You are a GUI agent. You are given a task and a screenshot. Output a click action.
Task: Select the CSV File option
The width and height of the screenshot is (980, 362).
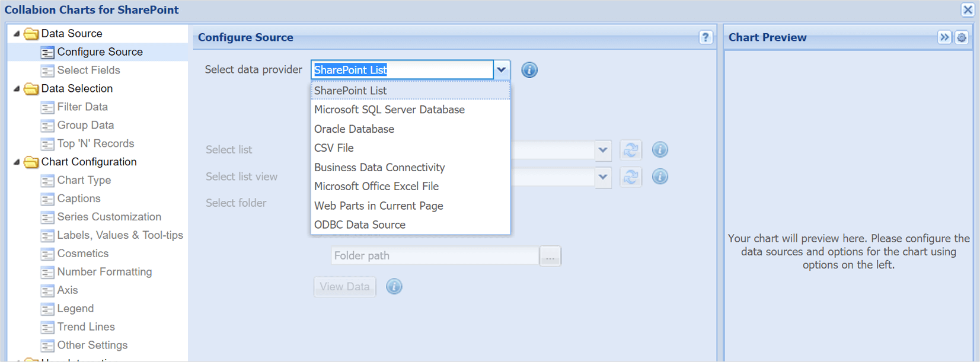point(410,148)
